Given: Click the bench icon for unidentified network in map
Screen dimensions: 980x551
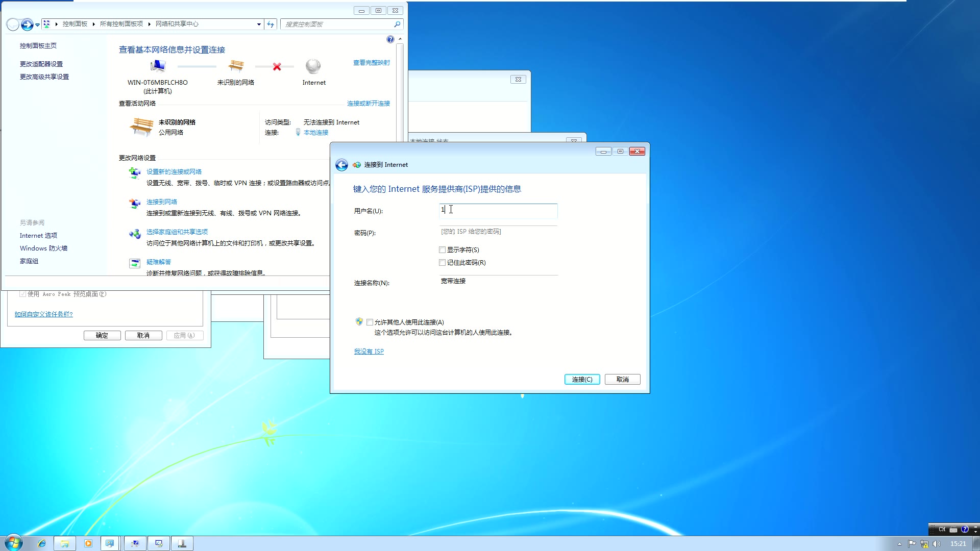Looking at the screenshot, I should tap(236, 66).
